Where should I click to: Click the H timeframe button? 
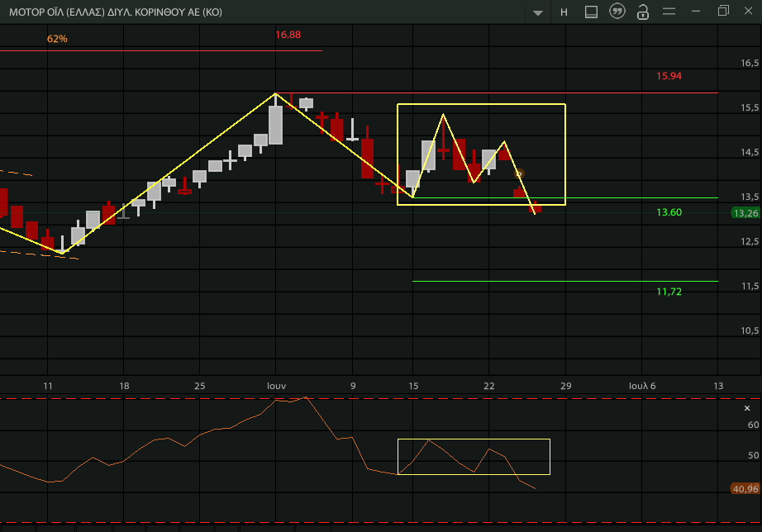[564, 12]
